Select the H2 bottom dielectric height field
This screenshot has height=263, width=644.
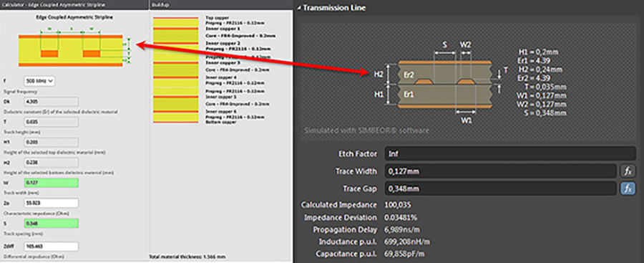tap(52, 162)
